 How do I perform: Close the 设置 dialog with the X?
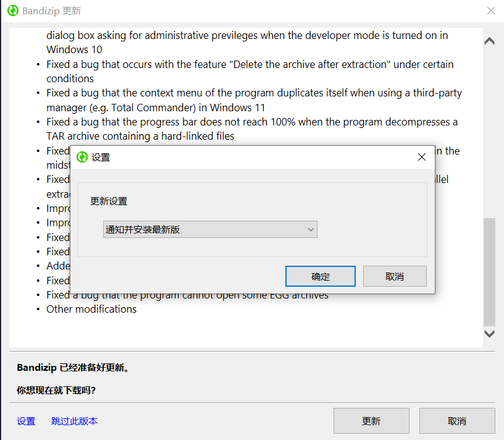(x=422, y=157)
